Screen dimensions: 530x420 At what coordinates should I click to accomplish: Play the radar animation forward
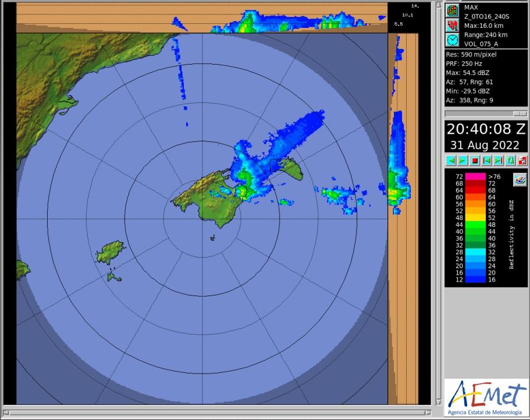point(463,160)
